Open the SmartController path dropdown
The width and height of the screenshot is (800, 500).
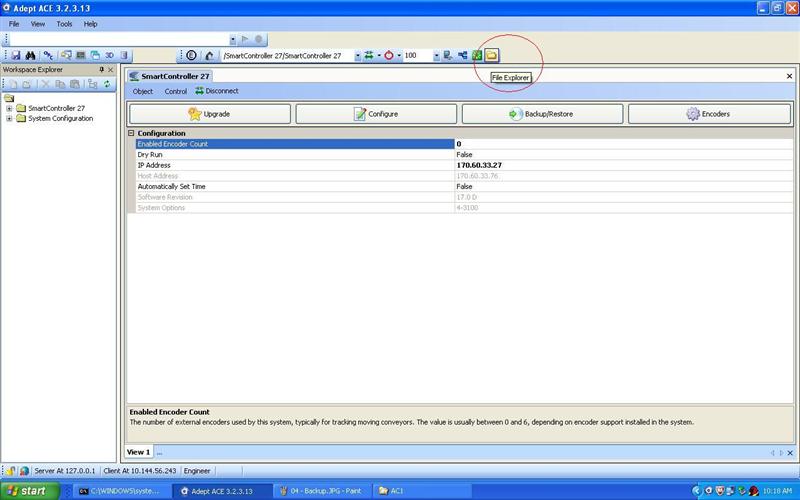(x=358, y=56)
